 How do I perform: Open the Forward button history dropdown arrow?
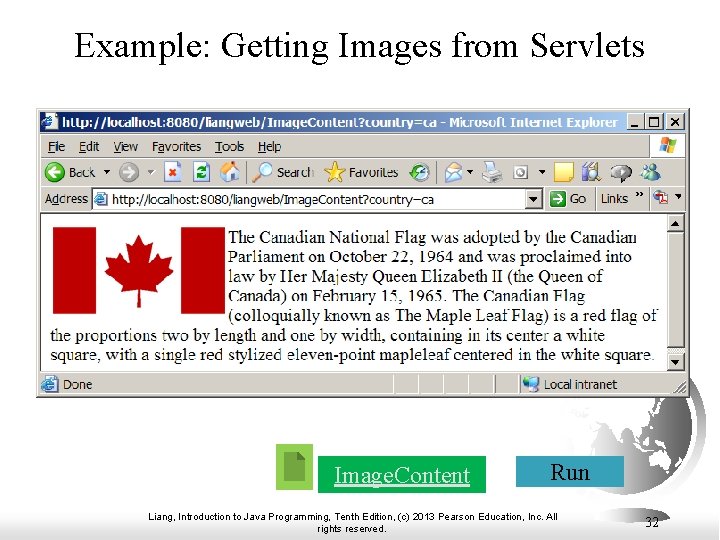tap(151, 172)
